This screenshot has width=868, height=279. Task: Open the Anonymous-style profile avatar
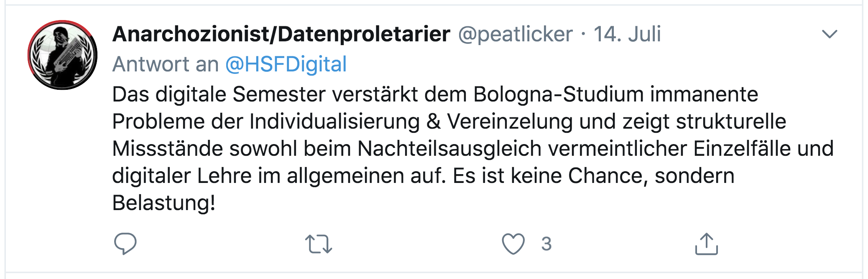pos(63,55)
